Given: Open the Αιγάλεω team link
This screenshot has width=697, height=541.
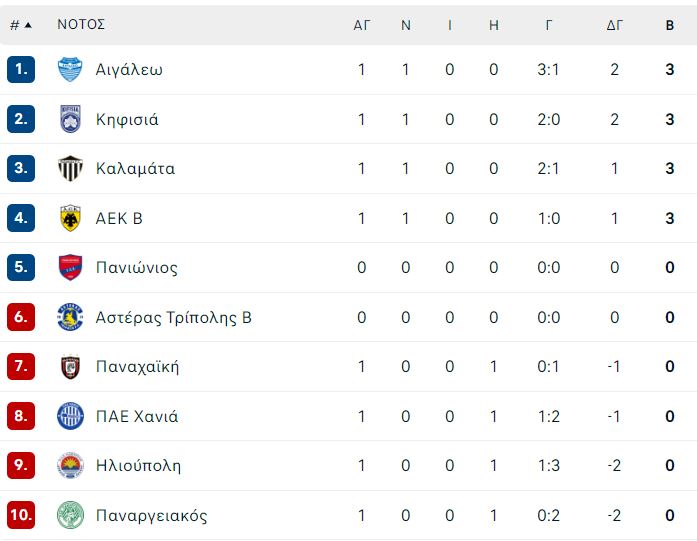Looking at the screenshot, I should [129, 70].
